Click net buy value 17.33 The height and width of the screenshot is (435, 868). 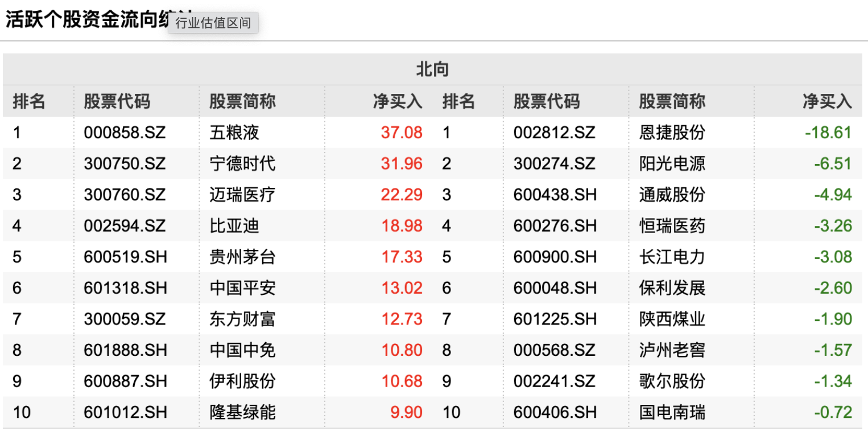pyautogui.click(x=402, y=257)
